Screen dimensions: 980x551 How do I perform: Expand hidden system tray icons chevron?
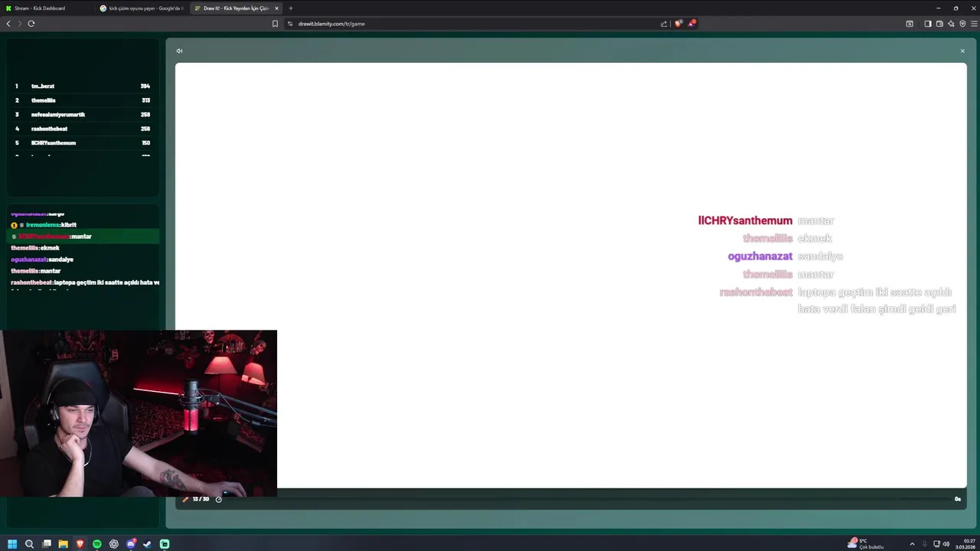click(x=912, y=544)
